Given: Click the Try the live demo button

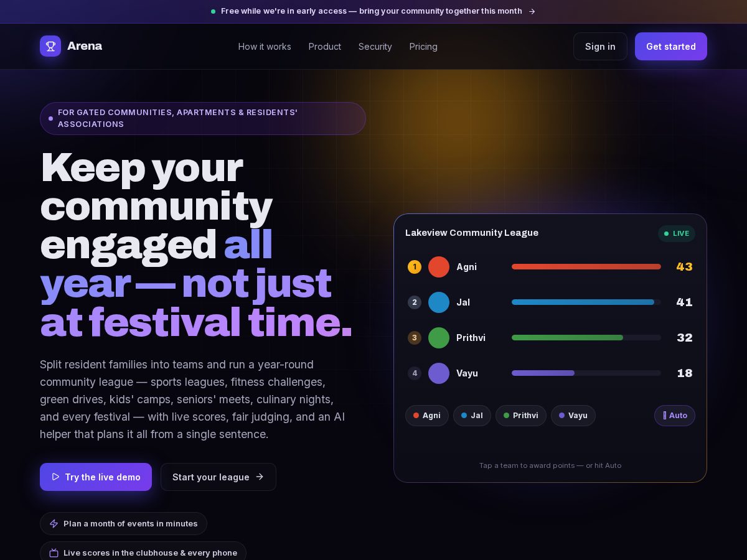Looking at the screenshot, I should 96,477.
